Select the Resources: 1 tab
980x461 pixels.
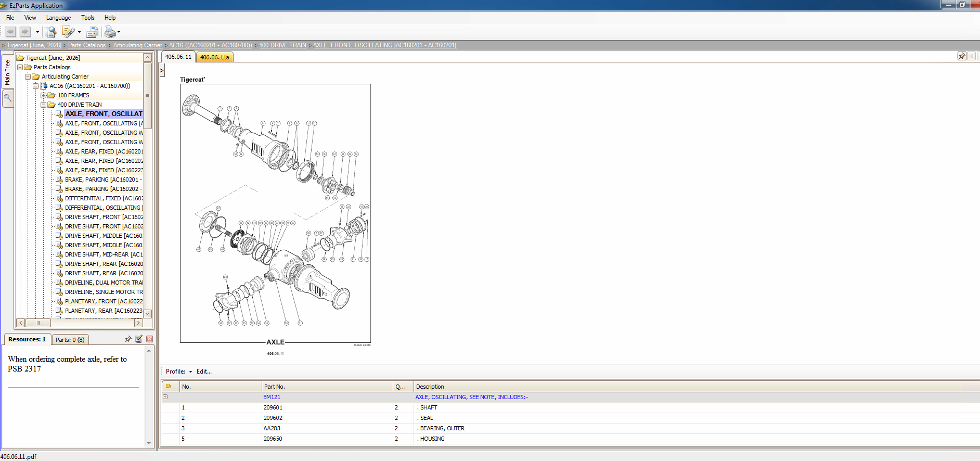[x=27, y=339]
